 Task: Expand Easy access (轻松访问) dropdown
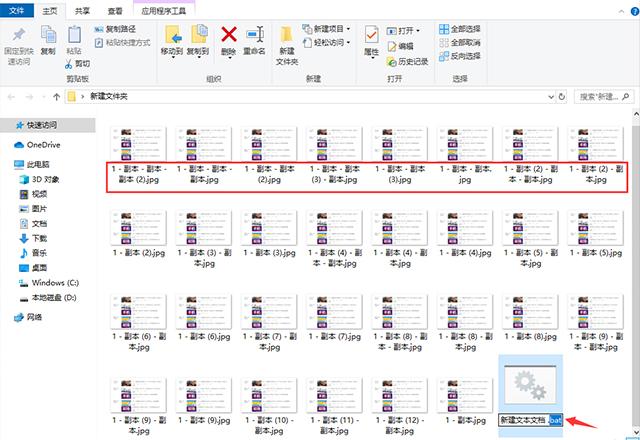click(348, 42)
